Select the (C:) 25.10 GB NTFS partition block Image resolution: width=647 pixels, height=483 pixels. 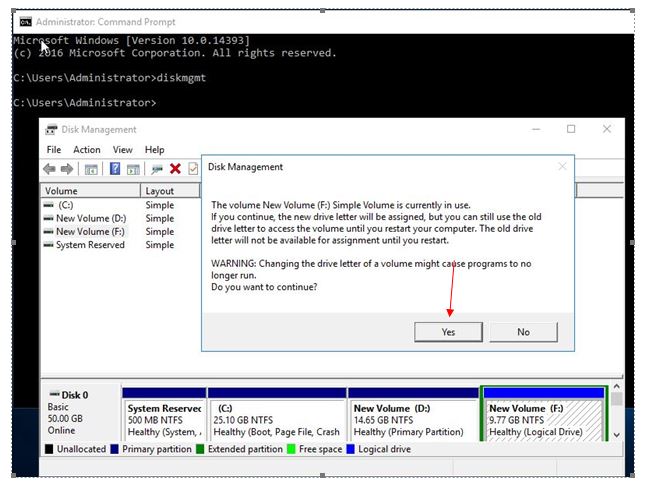click(x=277, y=414)
